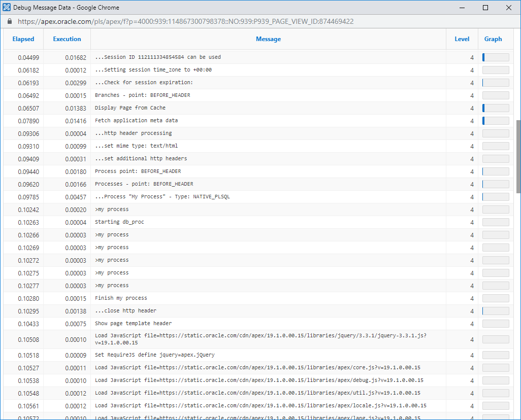Click elapsed value 0.04499

point(28,58)
